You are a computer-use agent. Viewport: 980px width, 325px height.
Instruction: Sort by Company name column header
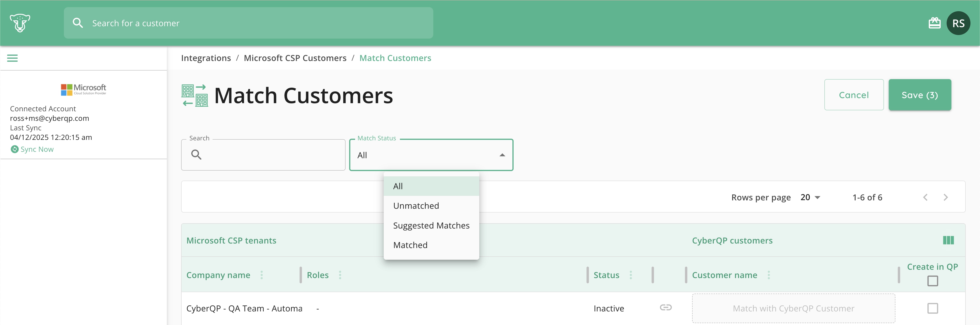(218, 275)
